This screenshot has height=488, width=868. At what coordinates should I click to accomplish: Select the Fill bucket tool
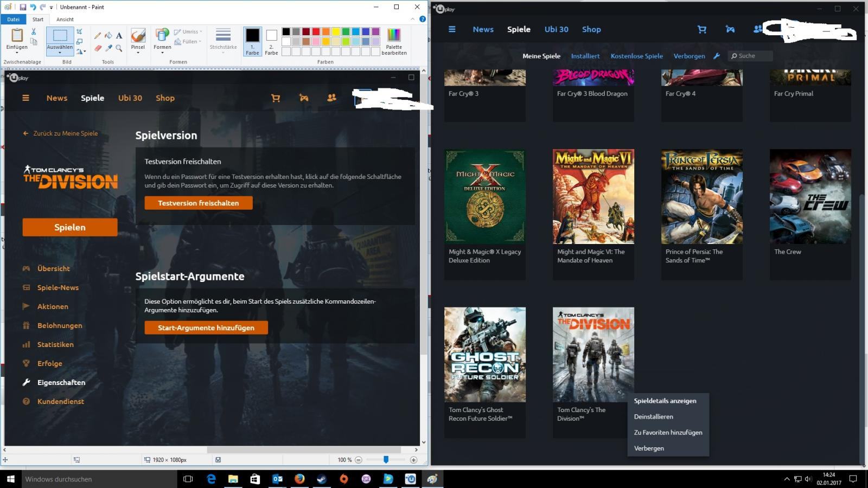(x=108, y=36)
